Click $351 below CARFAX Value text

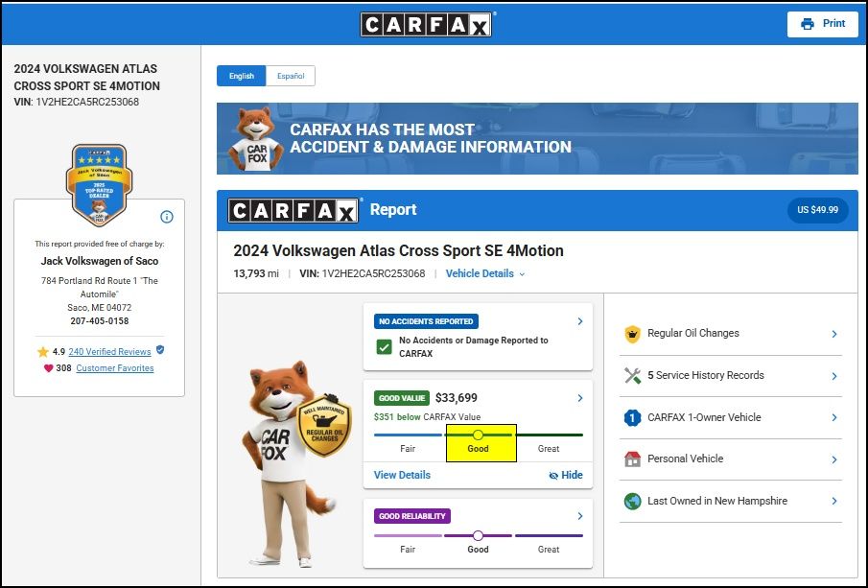(x=427, y=417)
